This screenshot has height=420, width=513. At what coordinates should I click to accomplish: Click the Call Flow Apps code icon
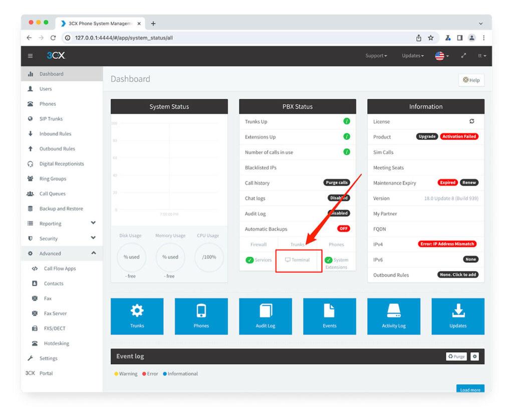[35, 269]
